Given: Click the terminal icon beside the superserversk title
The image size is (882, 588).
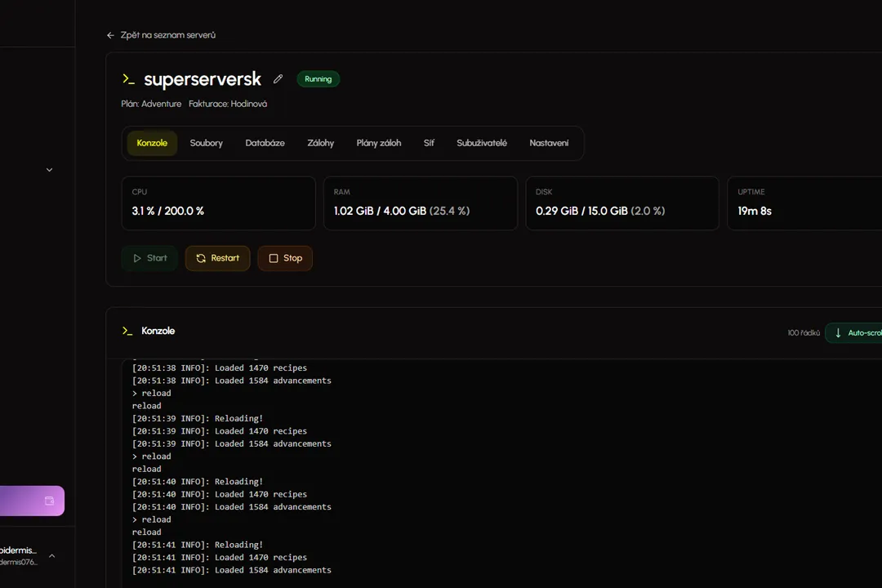Looking at the screenshot, I should (x=128, y=79).
